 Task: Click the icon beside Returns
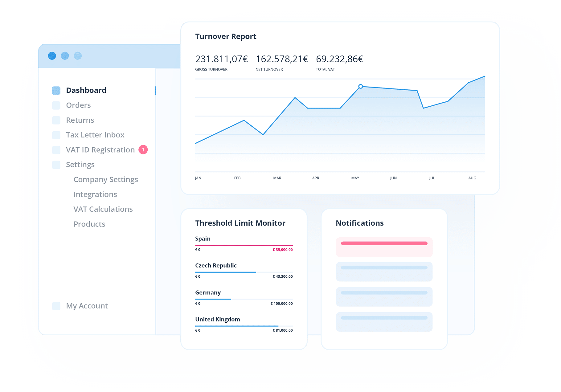coord(56,120)
